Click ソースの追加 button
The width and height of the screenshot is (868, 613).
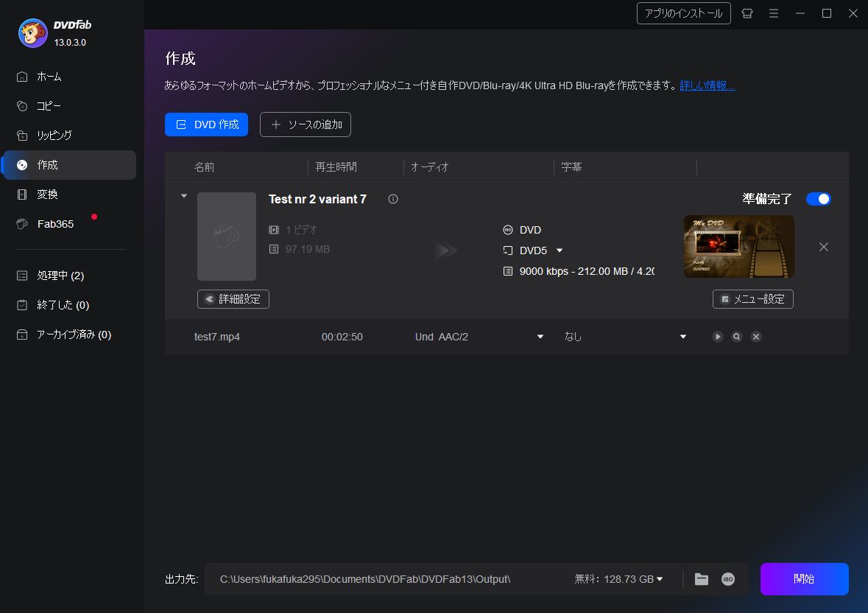[x=306, y=125]
